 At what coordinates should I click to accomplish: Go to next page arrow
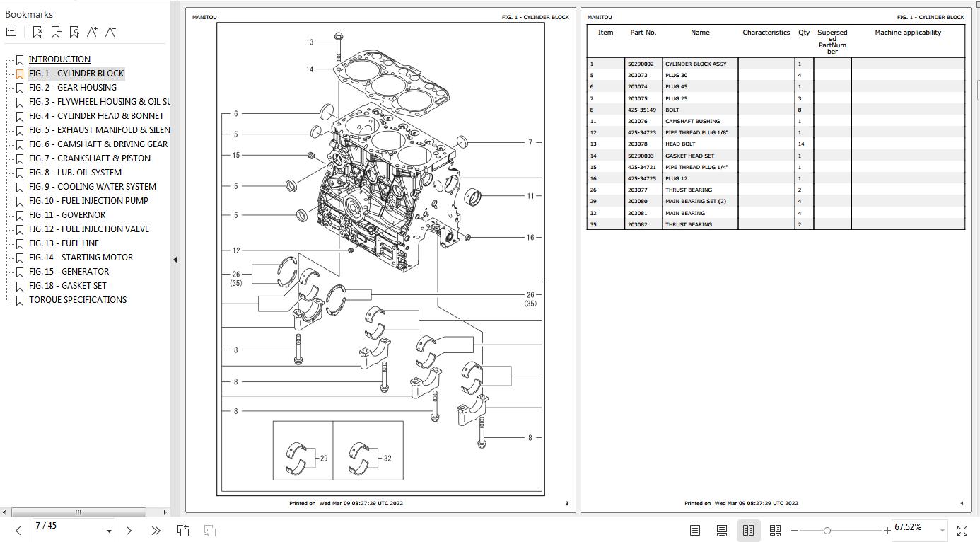coord(129,530)
